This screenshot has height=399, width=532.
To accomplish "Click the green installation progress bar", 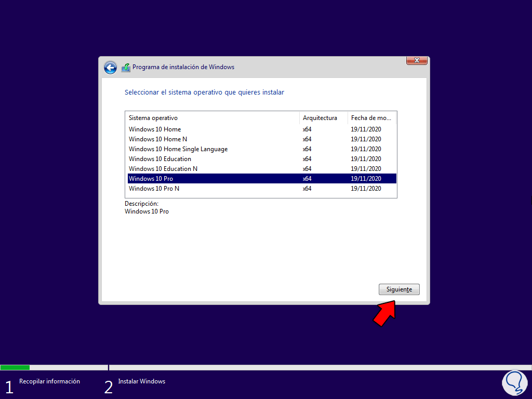I will (15, 367).
